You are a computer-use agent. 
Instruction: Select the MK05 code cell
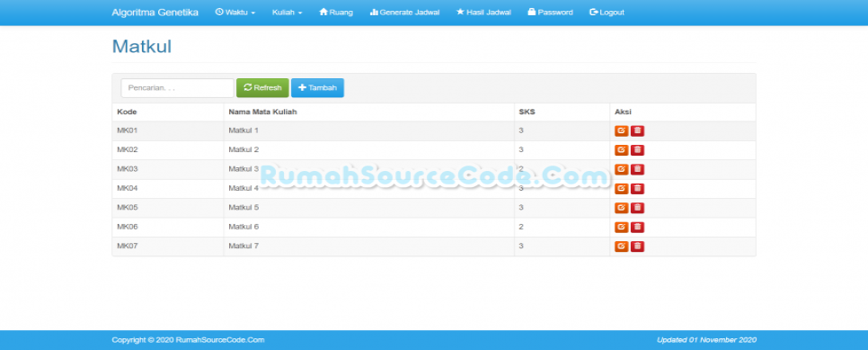pos(168,208)
